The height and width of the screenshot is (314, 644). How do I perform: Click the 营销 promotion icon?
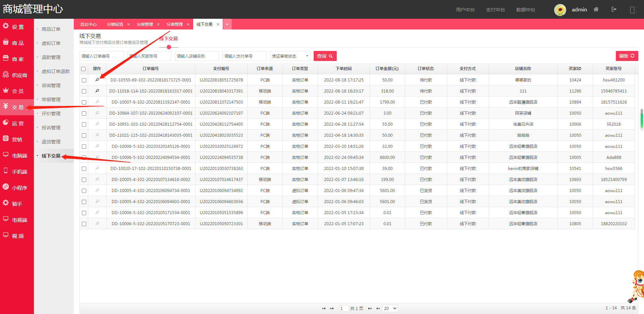pos(6,138)
